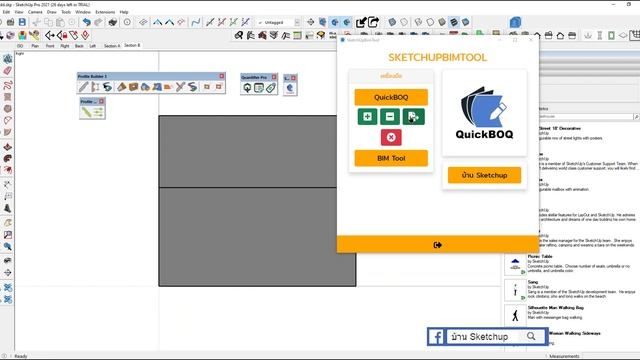640x360 pixels.
Task: Open the View menu
Action: 19,12
